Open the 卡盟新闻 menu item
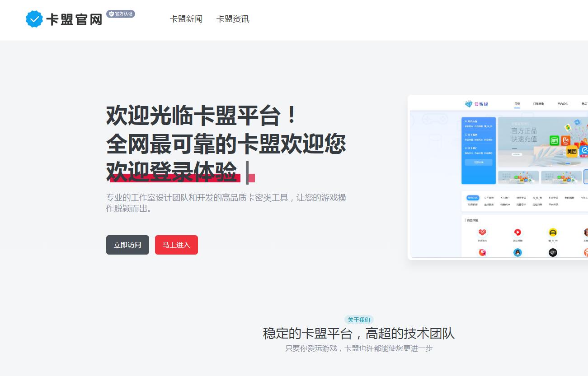This screenshot has height=376, width=588. tap(186, 19)
